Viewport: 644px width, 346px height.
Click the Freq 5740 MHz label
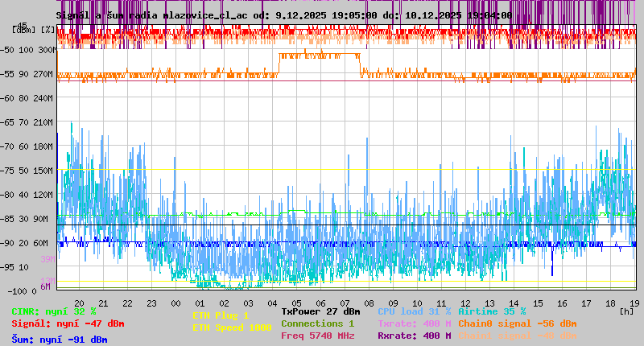point(317,336)
